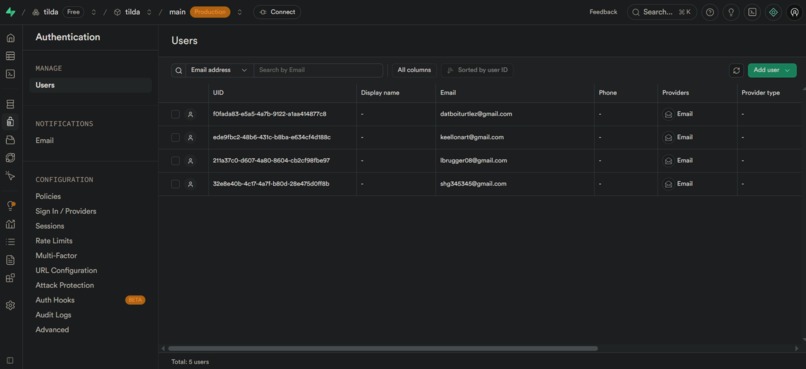Open the Search command bar
The height and width of the screenshot is (369, 806).
pyautogui.click(x=662, y=12)
